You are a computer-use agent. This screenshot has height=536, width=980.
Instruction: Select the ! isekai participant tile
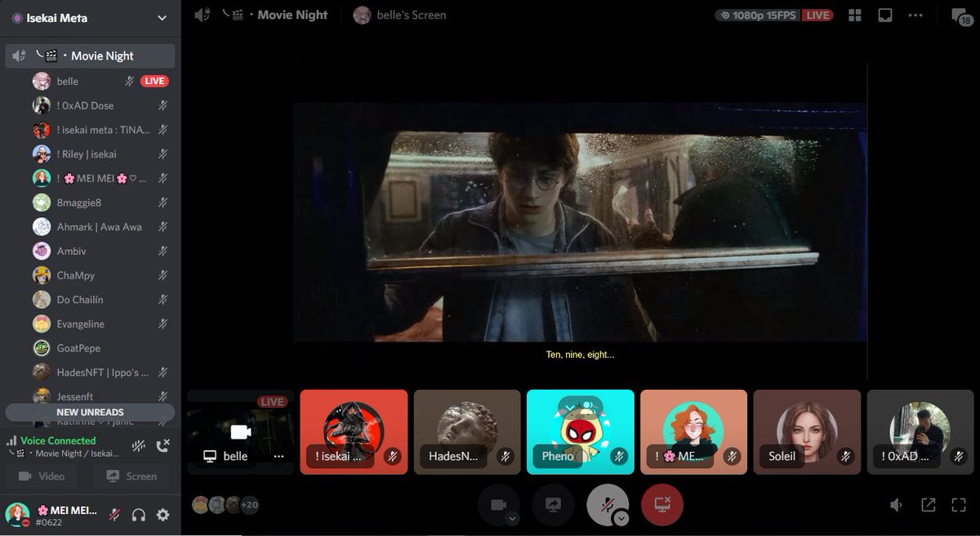(354, 431)
